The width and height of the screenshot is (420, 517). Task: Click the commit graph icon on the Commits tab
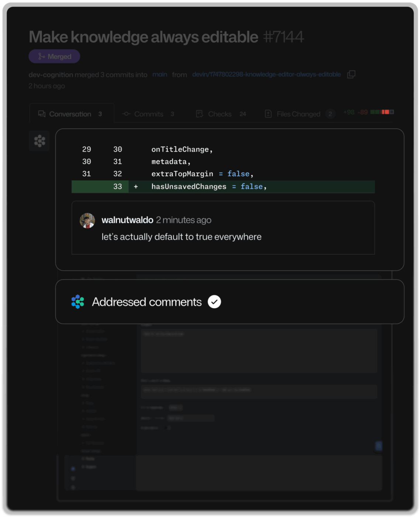coord(126,114)
